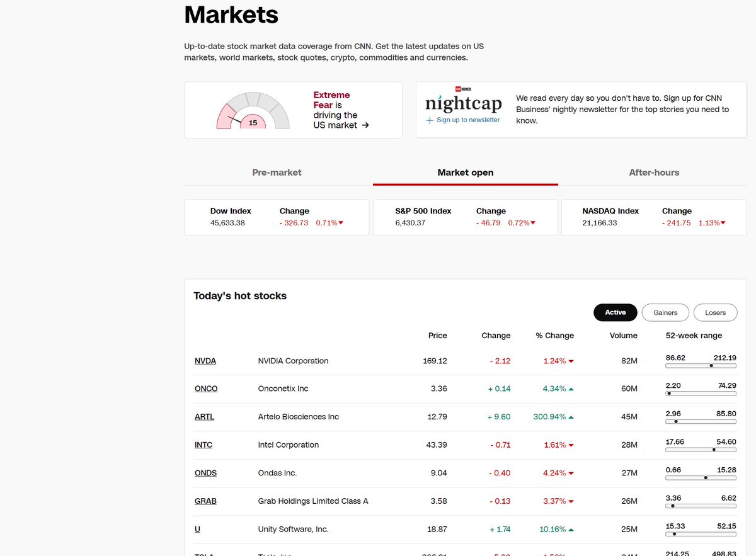Show the Losers hot stocks
The width and height of the screenshot is (756, 556).
tap(716, 312)
